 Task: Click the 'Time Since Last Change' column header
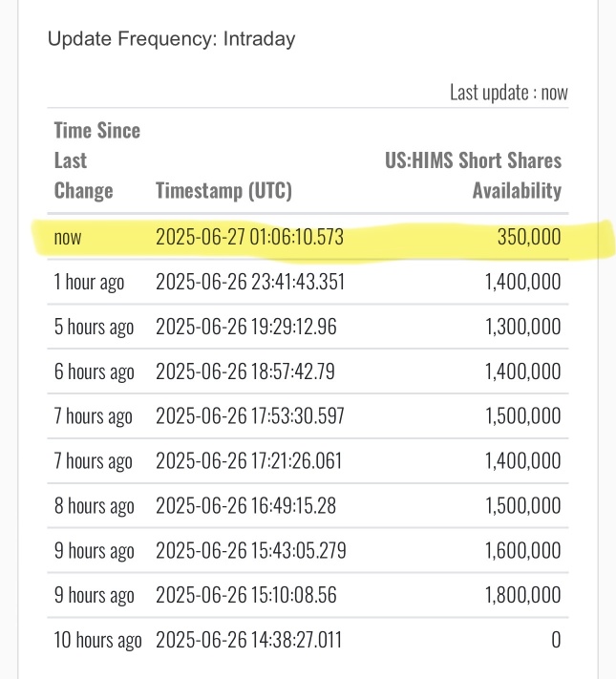click(x=97, y=160)
